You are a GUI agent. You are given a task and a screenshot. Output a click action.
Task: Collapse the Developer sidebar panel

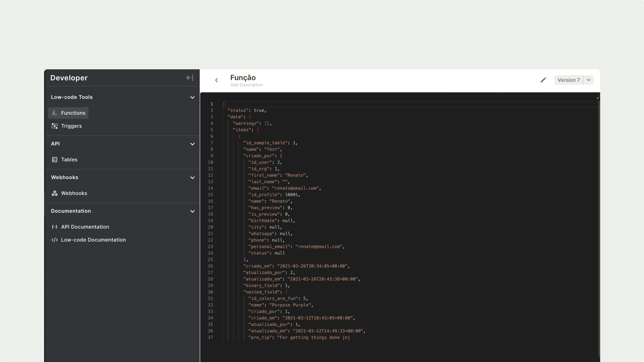[x=190, y=78]
